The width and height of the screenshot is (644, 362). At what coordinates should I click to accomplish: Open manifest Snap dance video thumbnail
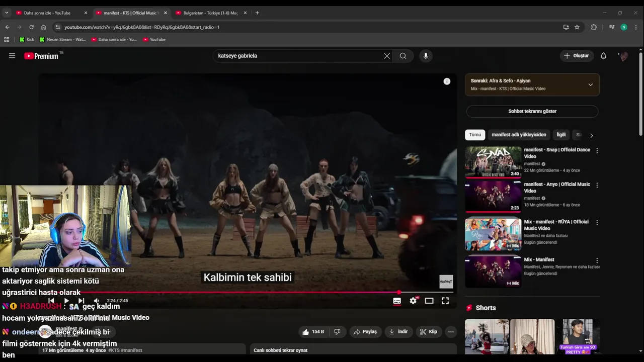click(493, 162)
